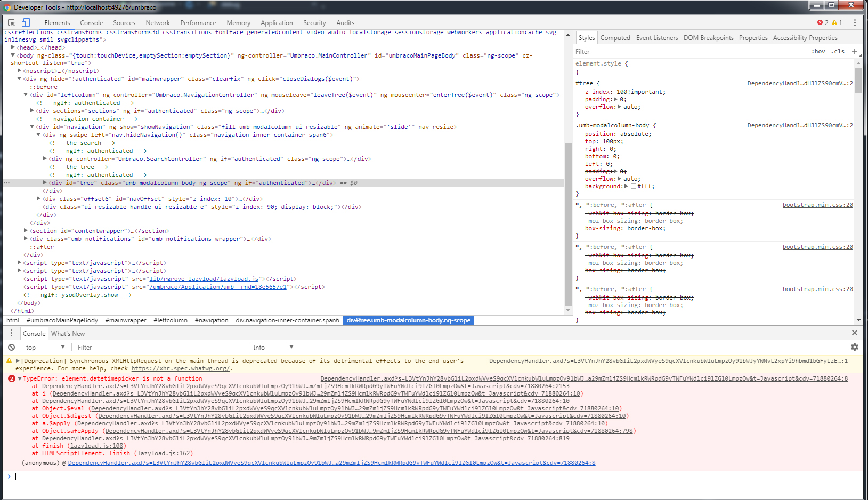The width and height of the screenshot is (868, 500).
Task: Select the Console drawer tab
Action: click(x=34, y=334)
